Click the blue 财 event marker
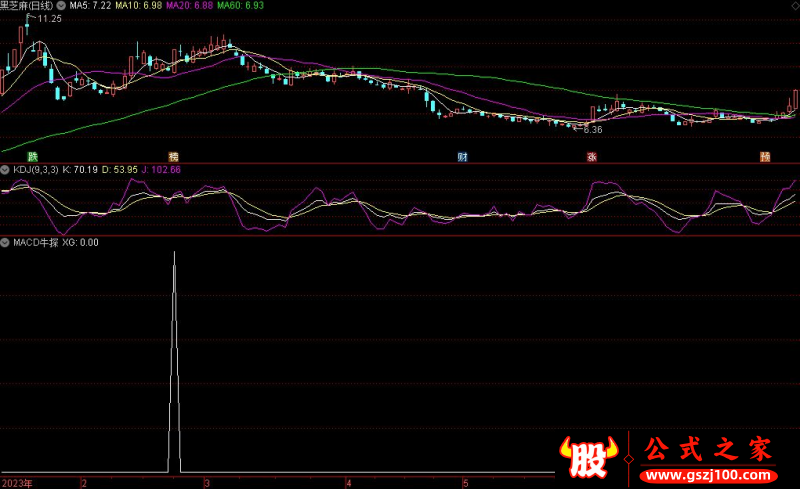 [463, 157]
